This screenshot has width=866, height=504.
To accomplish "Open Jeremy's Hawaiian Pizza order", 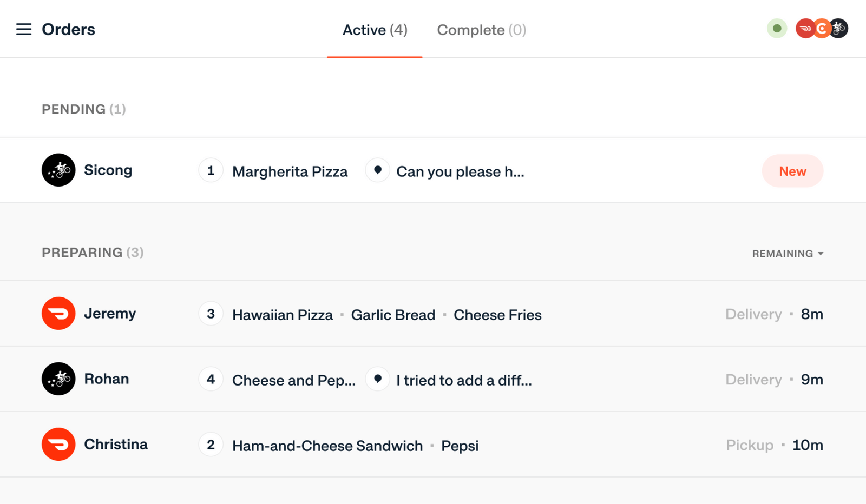I will pyautogui.click(x=433, y=314).
